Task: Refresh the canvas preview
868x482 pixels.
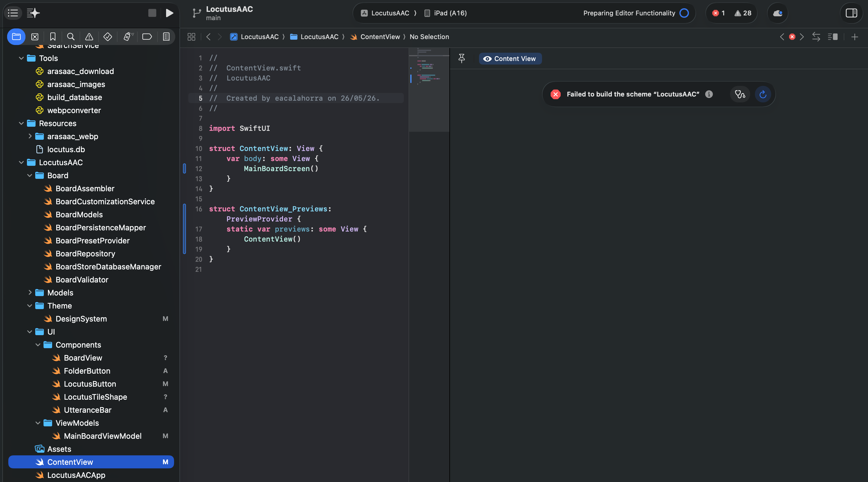Action: [763, 94]
